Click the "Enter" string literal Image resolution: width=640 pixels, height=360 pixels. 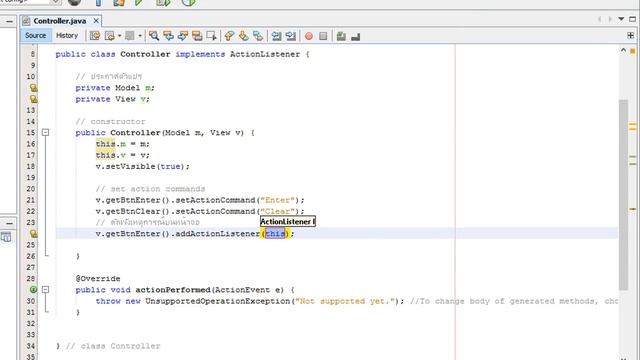point(278,200)
